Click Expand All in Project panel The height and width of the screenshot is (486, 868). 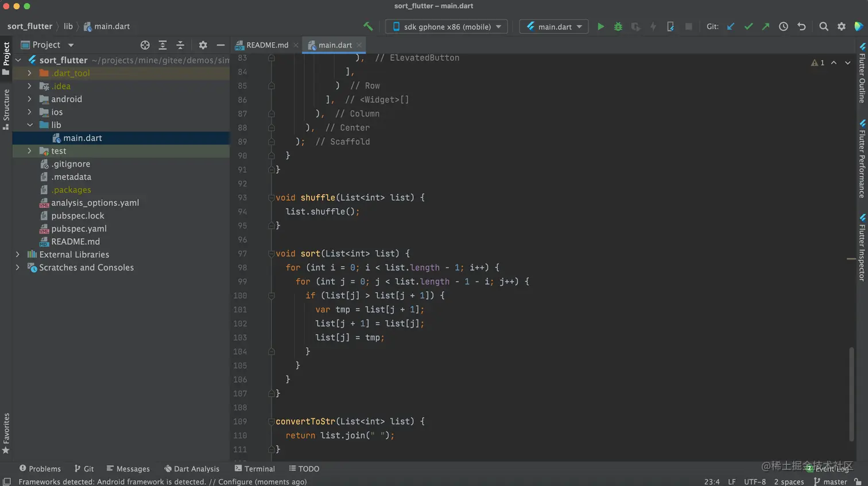162,45
